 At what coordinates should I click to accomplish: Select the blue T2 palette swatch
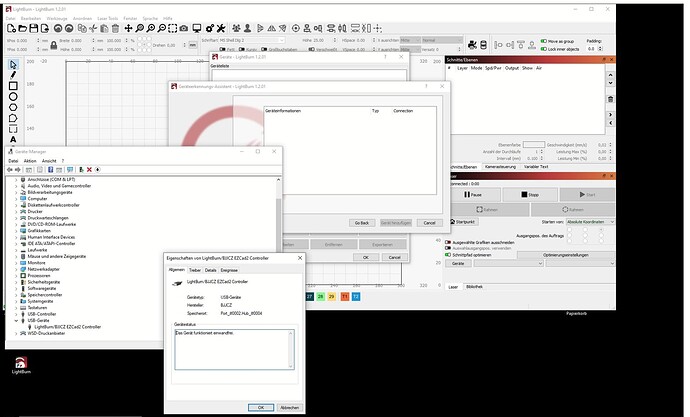pos(356,297)
